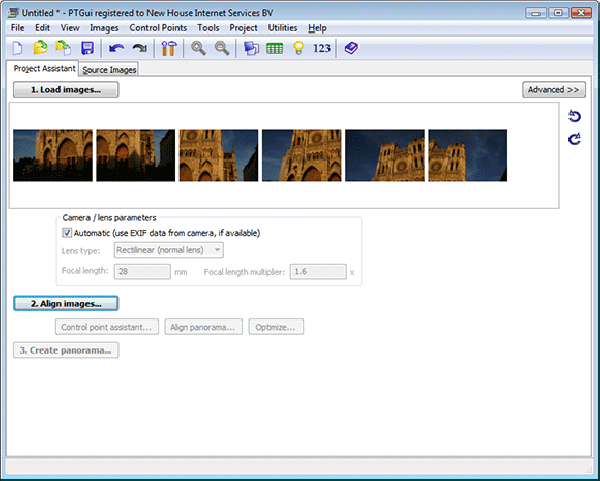
Task: Rotate images clockwise with lower rotate arrow
Action: click(574, 139)
